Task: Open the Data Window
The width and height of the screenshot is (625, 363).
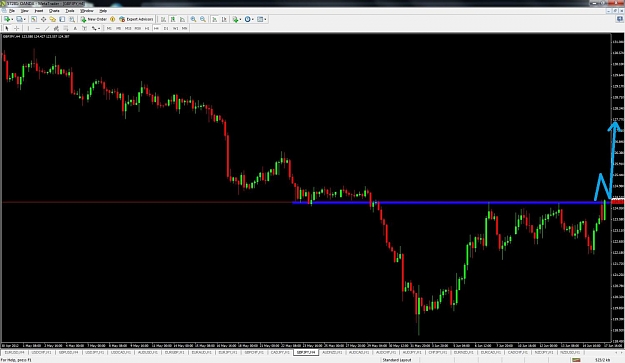Action: [x=43, y=19]
